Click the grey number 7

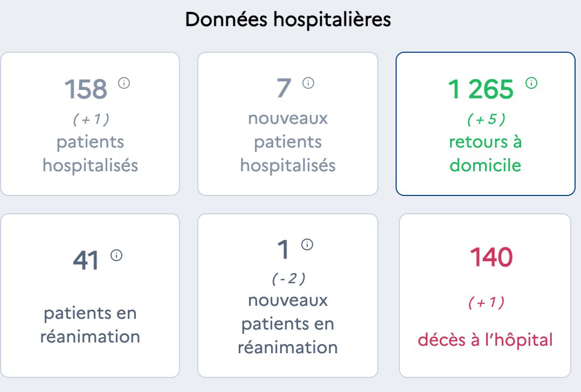(284, 89)
